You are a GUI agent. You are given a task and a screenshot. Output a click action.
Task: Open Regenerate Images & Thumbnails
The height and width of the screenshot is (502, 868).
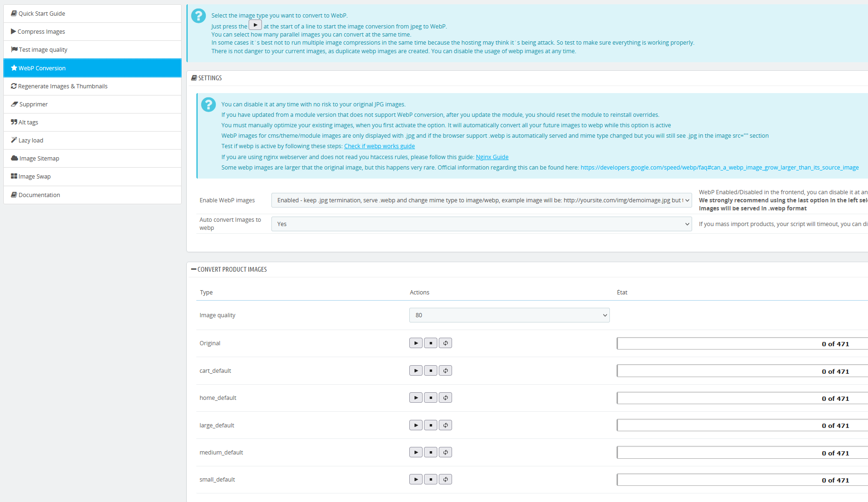coord(93,86)
